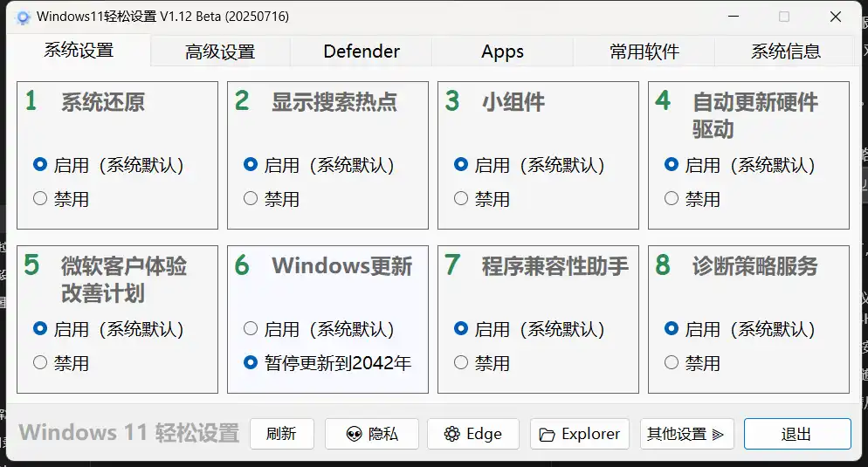Screen dimensions: 868x467
Task: Select 禁用 for 程序兼容性助手
Action: pos(482,363)
